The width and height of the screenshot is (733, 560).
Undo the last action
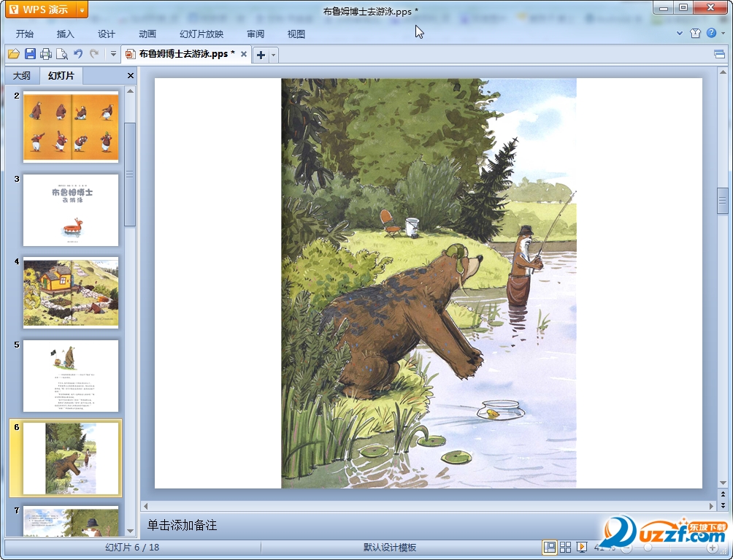click(x=78, y=54)
